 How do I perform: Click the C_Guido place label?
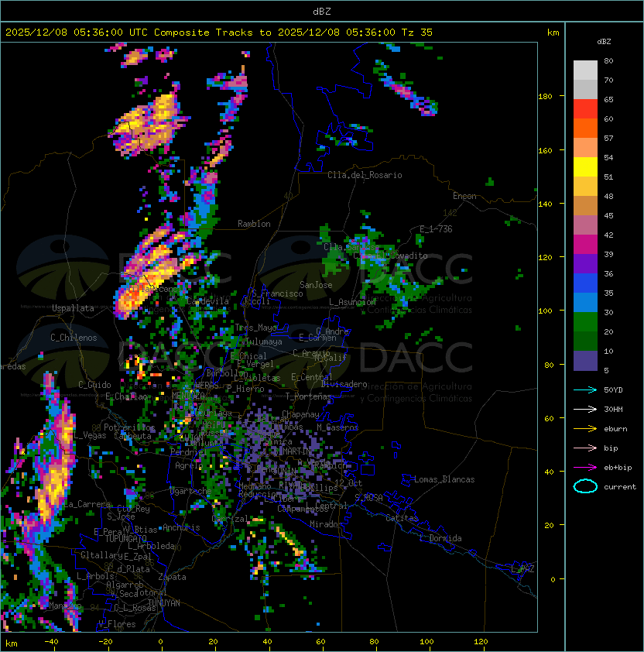click(x=94, y=385)
